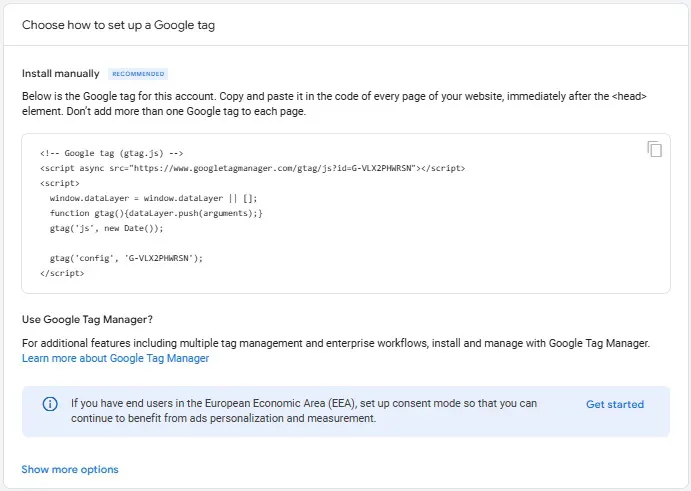Click the script async src code line
The width and height of the screenshot is (691, 491).
pyautogui.click(x=253, y=168)
